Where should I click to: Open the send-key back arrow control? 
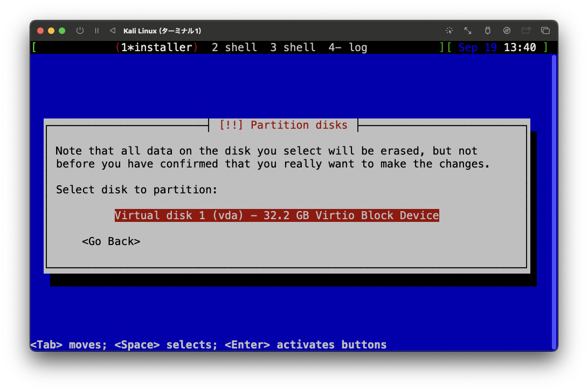pyautogui.click(x=113, y=31)
